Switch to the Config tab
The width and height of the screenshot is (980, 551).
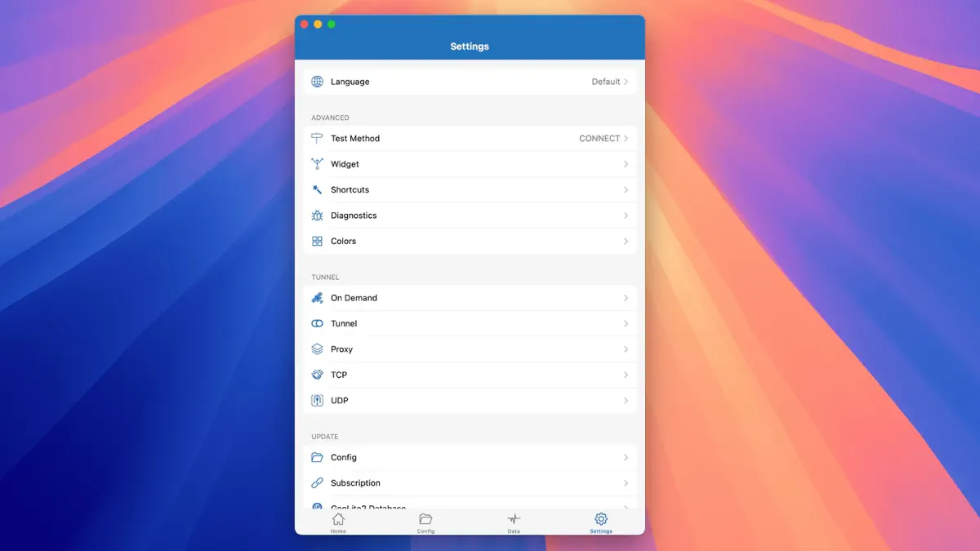pos(425,522)
